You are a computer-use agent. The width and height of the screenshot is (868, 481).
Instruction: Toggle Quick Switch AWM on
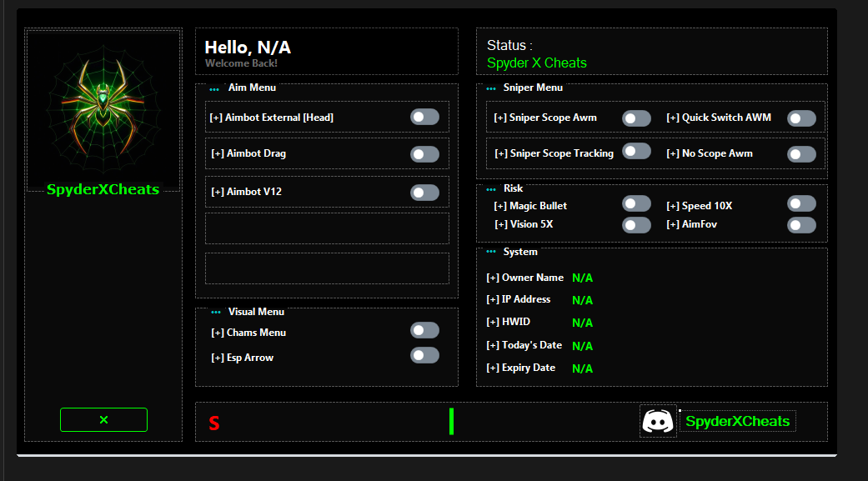[801, 118]
